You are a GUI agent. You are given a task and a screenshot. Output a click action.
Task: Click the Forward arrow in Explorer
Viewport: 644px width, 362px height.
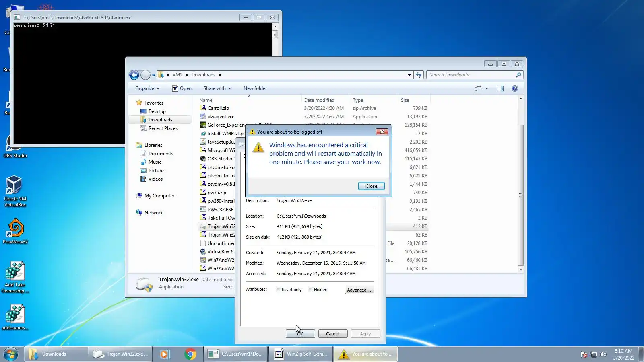coord(145,75)
